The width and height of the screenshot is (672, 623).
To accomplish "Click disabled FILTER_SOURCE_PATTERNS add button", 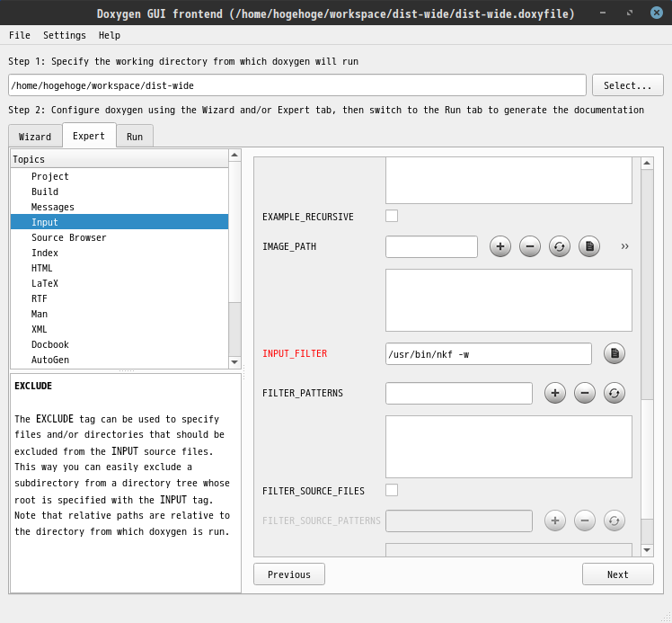I will (555, 521).
